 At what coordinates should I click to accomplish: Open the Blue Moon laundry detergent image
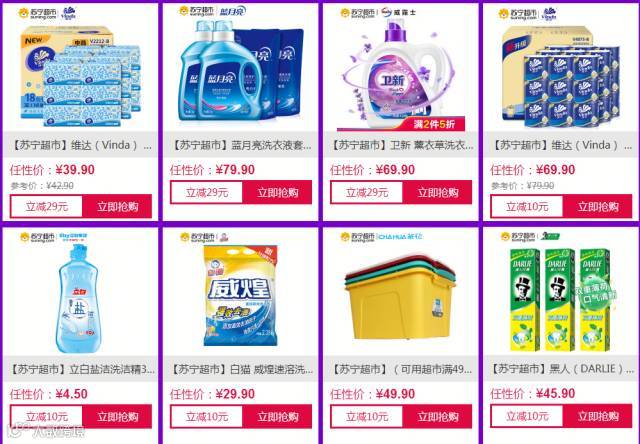tap(241, 70)
